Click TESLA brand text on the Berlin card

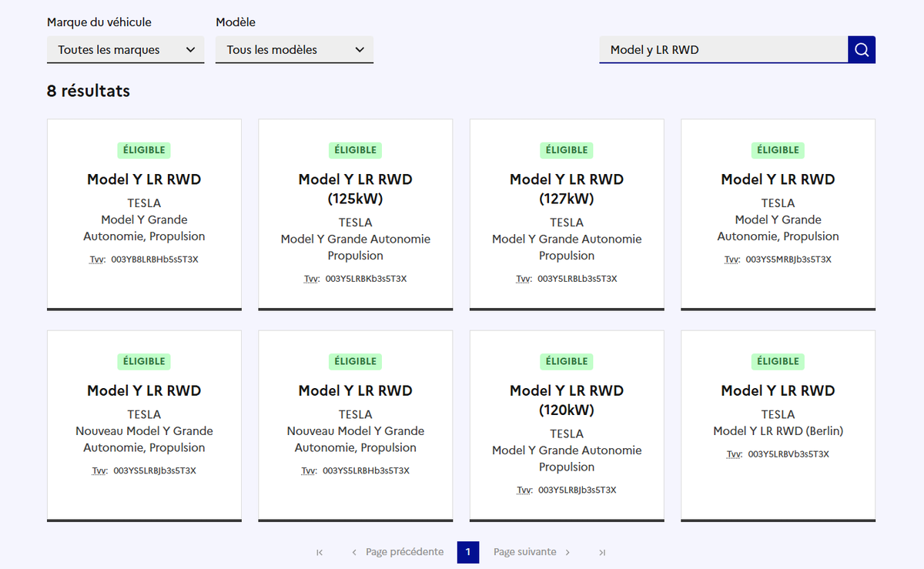(778, 414)
